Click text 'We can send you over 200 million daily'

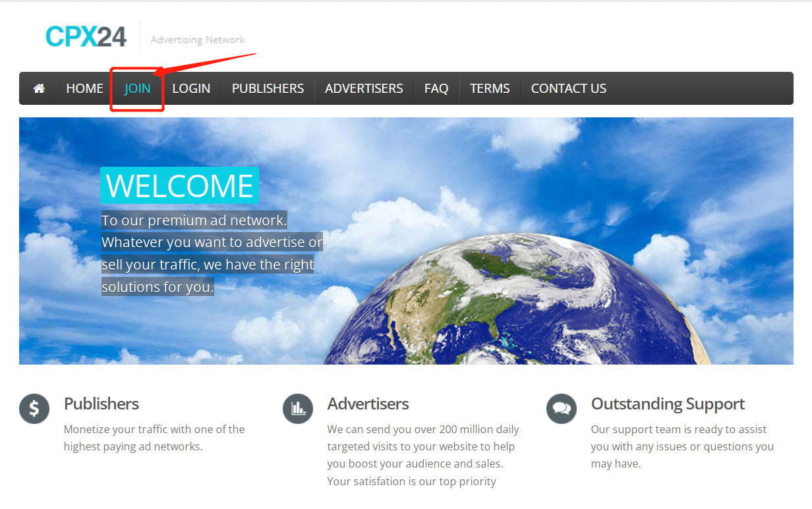(423, 429)
